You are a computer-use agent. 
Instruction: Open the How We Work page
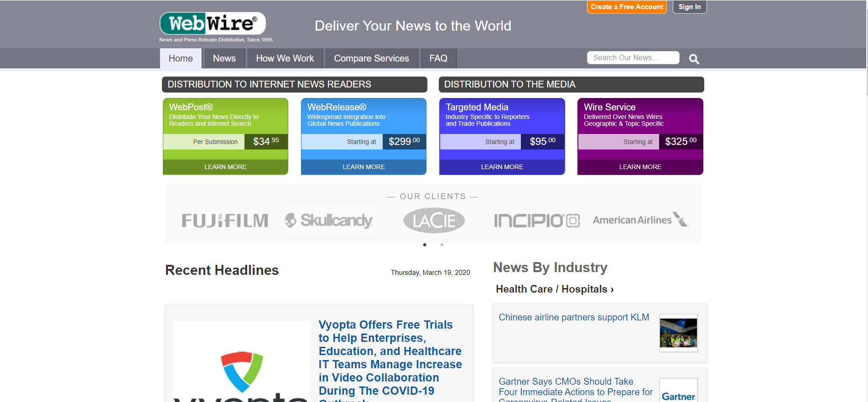point(285,58)
